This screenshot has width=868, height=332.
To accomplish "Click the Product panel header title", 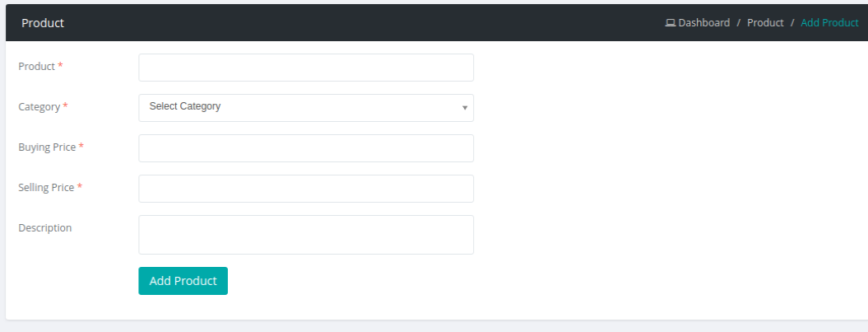I will coord(43,23).
